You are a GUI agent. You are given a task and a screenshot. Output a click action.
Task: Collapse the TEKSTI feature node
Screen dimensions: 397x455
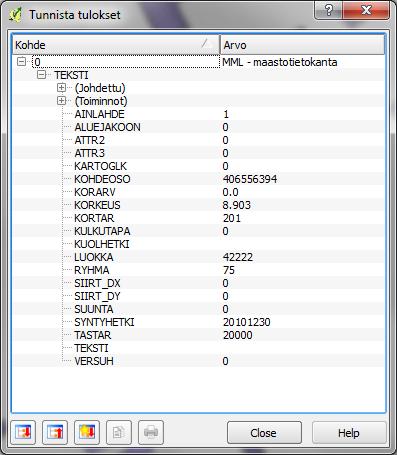42,75
